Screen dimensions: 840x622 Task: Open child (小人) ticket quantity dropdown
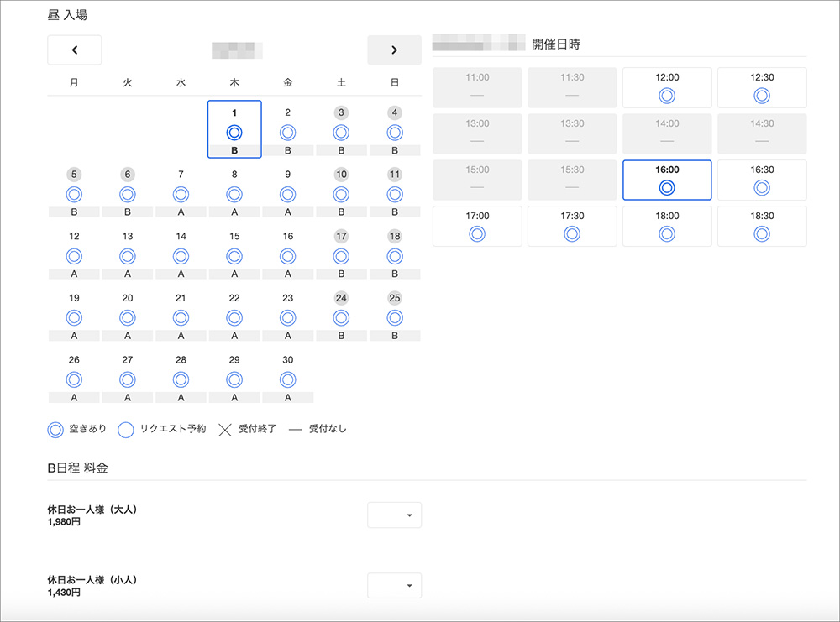[x=395, y=585]
